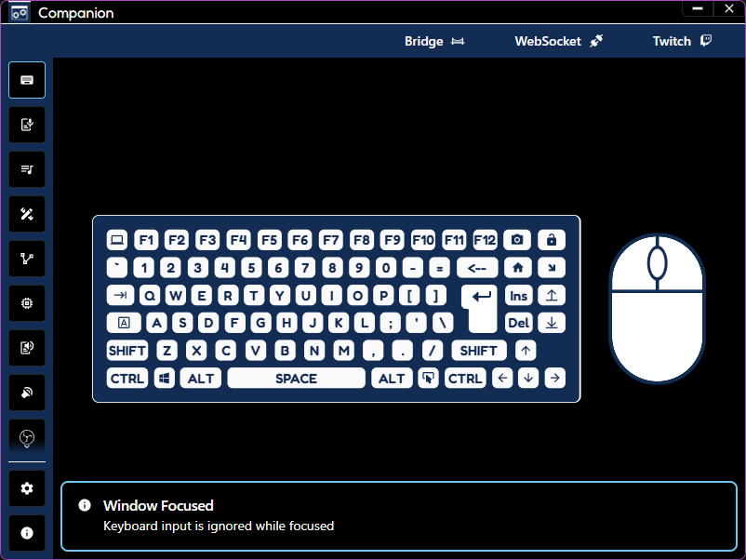The height and width of the screenshot is (560, 746).
Task: Click the down arrow key beside left arrow
Action: [528, 379]
